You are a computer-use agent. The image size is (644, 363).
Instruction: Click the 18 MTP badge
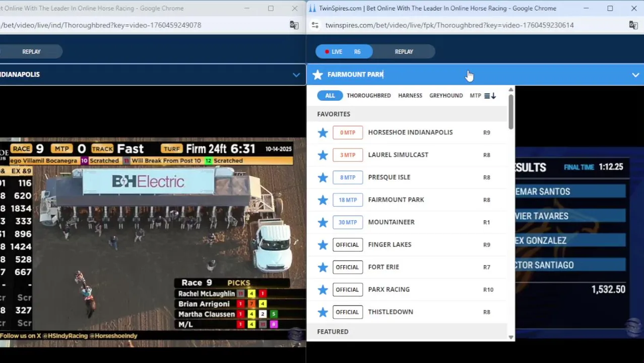pyautogui.click(x=347, y=200)
